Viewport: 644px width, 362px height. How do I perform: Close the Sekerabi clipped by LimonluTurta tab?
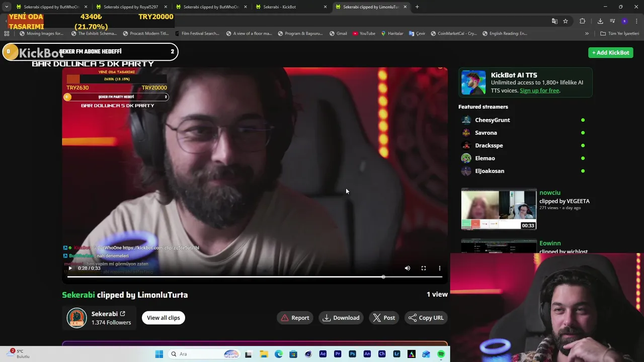point(405,7)
